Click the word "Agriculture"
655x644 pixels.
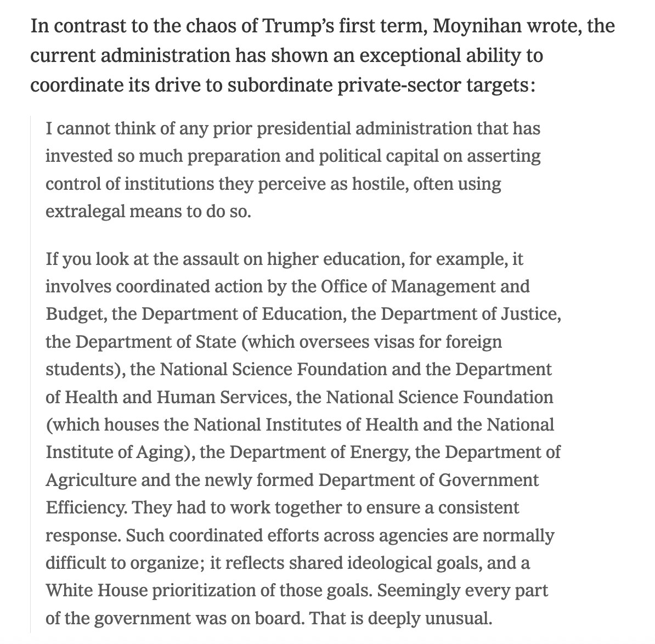pos(91,480)
